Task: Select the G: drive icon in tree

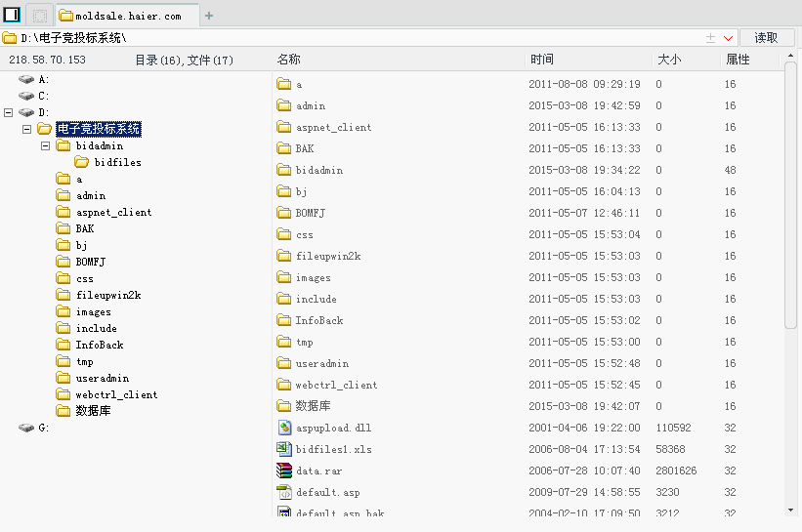Action: pyautogui.click(x=26, y=428)
